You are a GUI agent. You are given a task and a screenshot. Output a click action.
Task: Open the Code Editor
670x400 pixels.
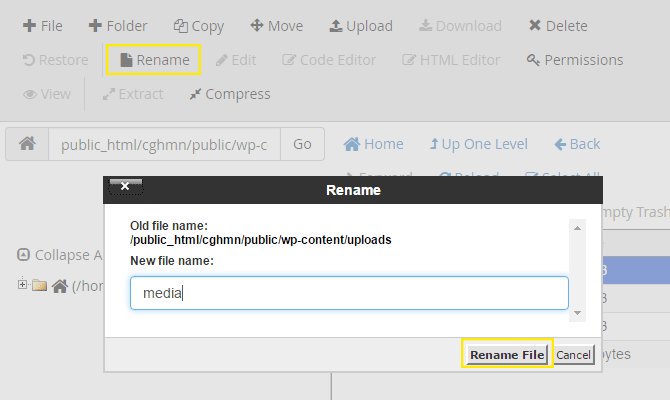pos(329,60)
